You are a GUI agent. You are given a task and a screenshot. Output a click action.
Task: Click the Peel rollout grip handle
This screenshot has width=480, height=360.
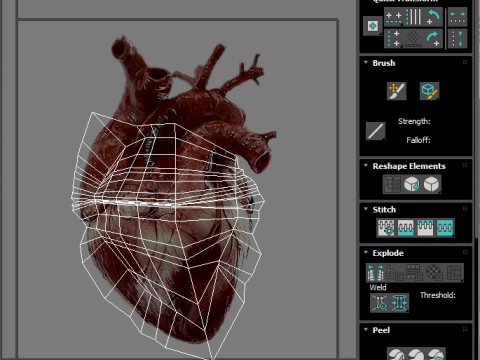pos(465,329)
